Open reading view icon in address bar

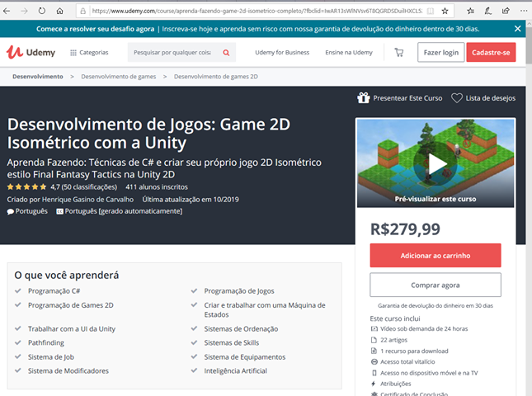(431, 12)
